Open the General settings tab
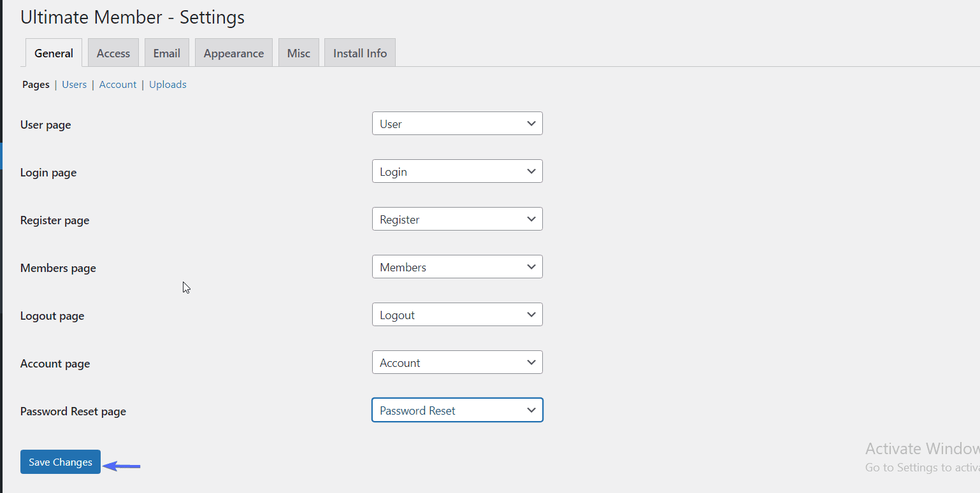 [54, 53]
